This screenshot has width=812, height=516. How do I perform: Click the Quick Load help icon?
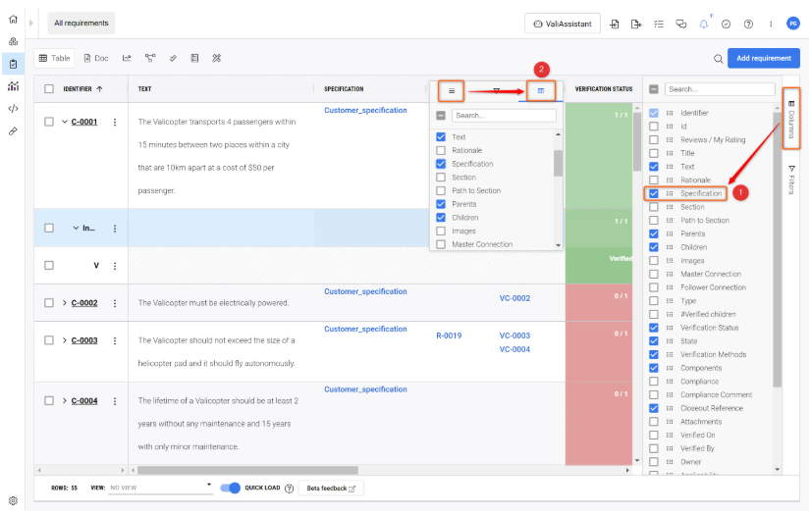click(290, 489)
